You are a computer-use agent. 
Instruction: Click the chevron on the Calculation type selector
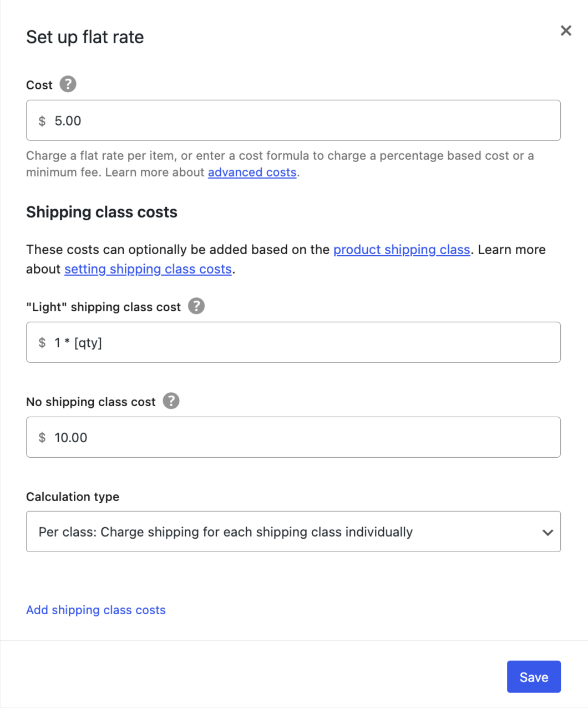(548, 532)
